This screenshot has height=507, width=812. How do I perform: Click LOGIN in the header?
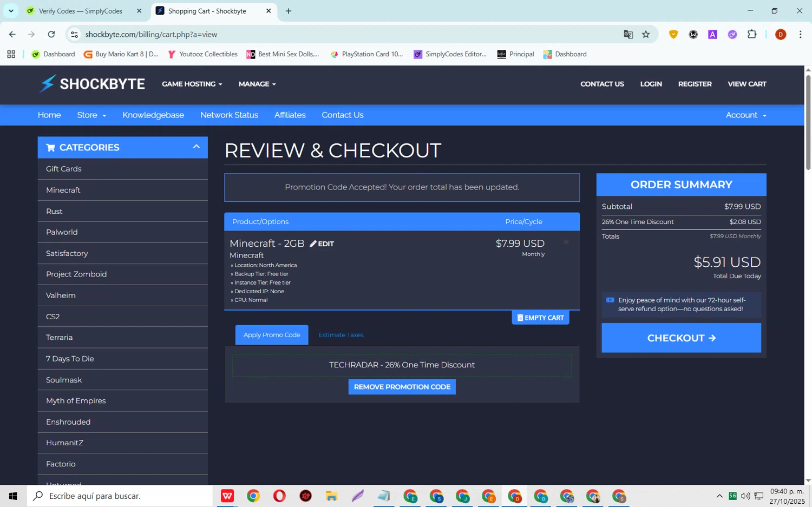(x=651, y=84)
